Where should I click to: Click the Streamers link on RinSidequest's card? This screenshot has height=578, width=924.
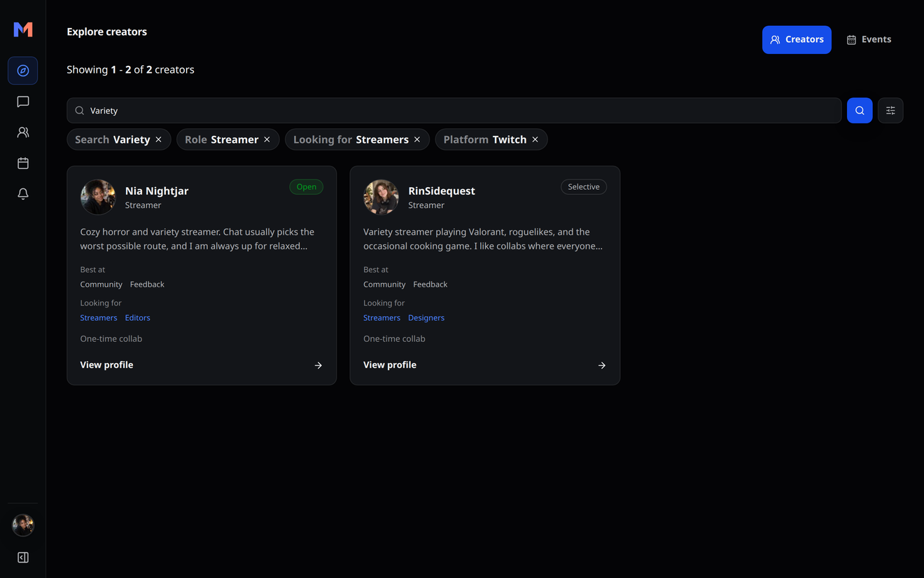click(381, 318)
